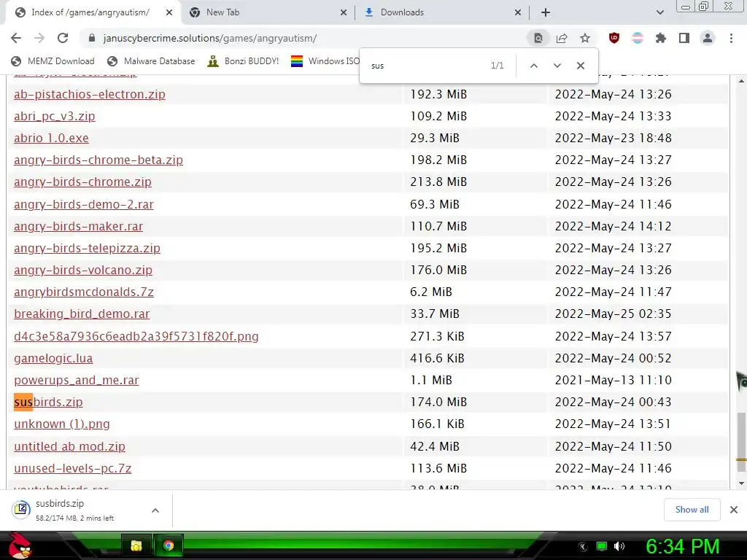
Task: Reload the current page
Action: pyautogui.click(x=63, y=38)
